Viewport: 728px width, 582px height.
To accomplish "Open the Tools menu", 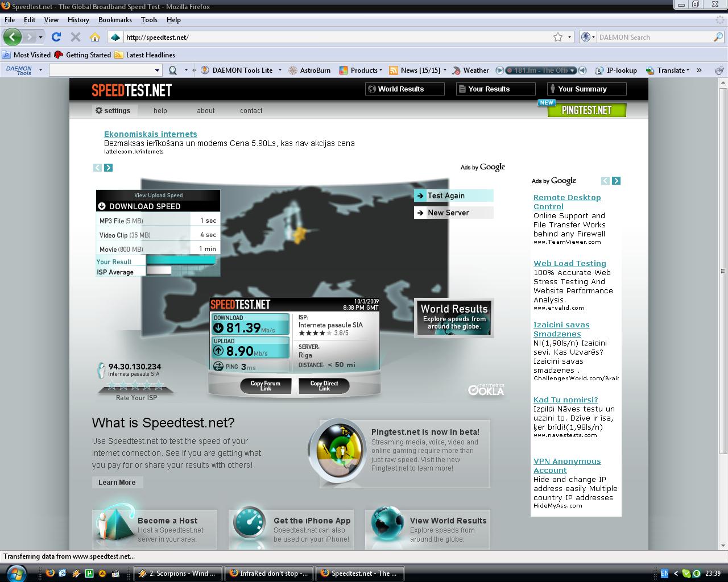I will (x=149, y=19).
